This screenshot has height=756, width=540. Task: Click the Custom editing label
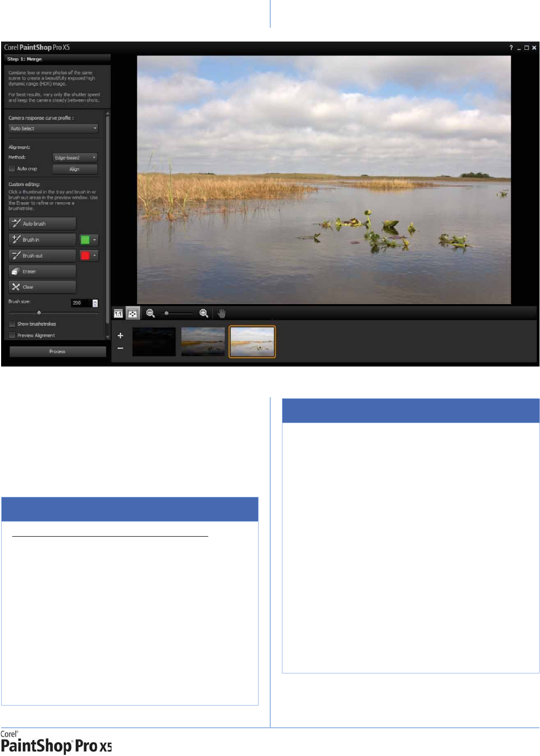tap(24, 184)
